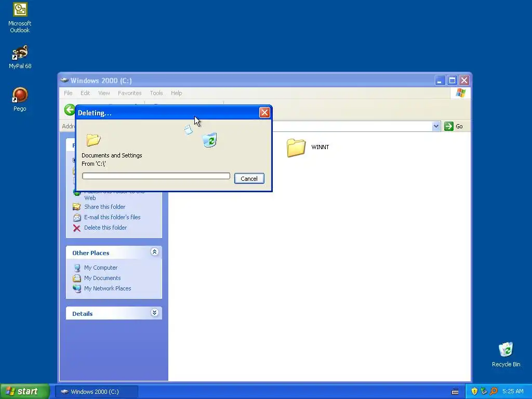Expand the Details panel

click(x=154, y=312)
